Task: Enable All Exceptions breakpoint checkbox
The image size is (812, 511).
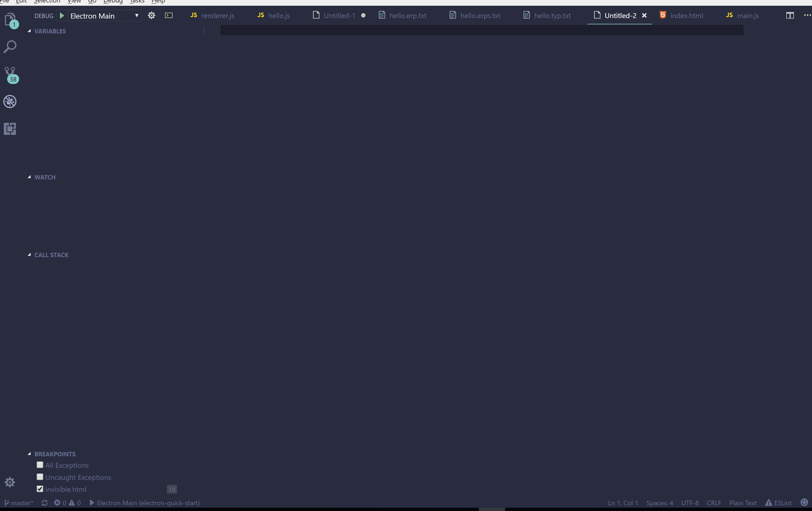Action: point(40,465)
